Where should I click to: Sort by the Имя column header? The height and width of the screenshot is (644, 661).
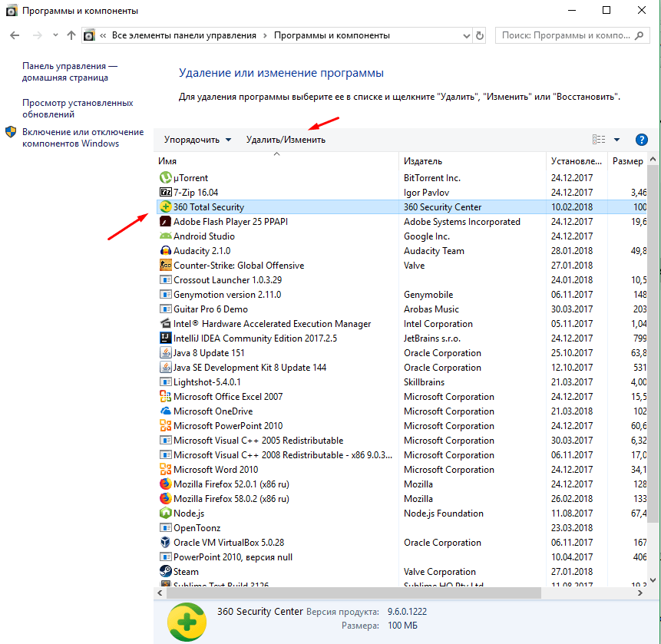276,161
